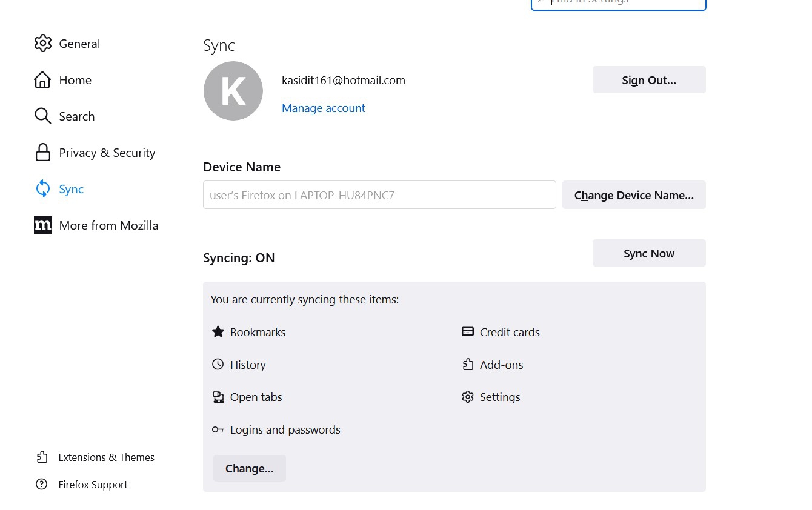Click the Privacy & Security lock icon
This screenshot has height=510, width=812.
click(42, 153)
